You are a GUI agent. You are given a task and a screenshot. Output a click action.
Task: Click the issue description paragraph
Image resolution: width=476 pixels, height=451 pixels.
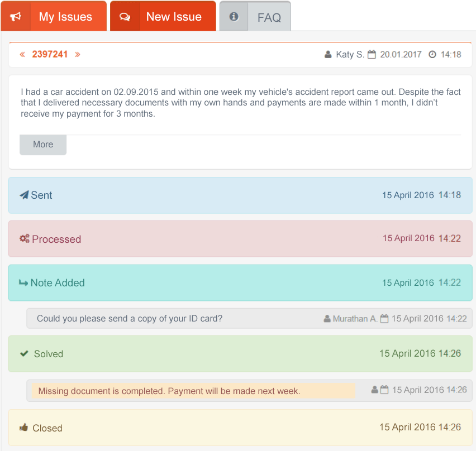[x=240, y=103]
